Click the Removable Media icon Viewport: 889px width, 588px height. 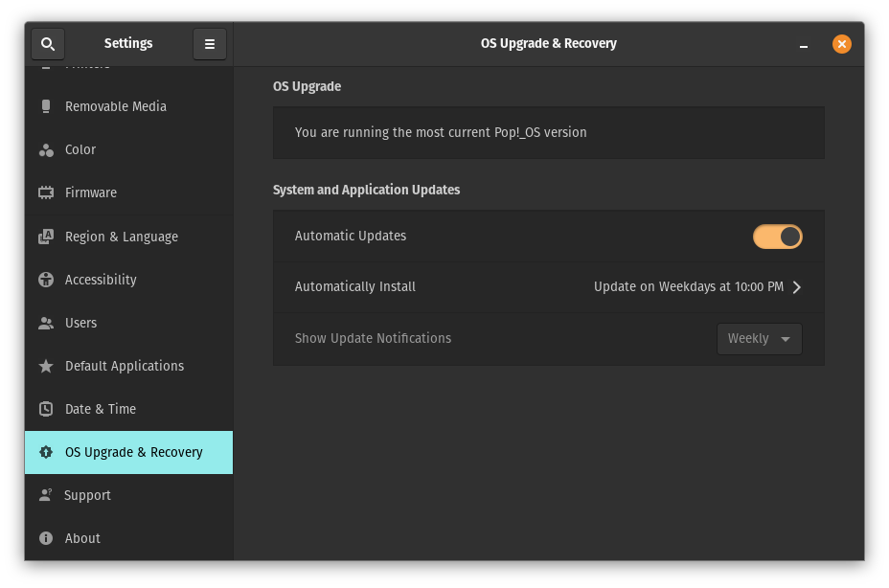point(46,106)
